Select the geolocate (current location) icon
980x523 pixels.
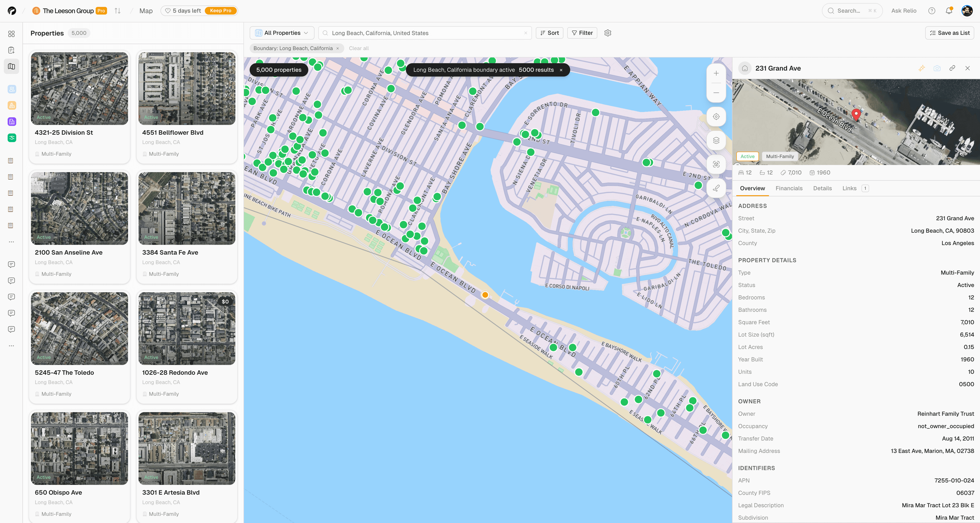point(716,117)
